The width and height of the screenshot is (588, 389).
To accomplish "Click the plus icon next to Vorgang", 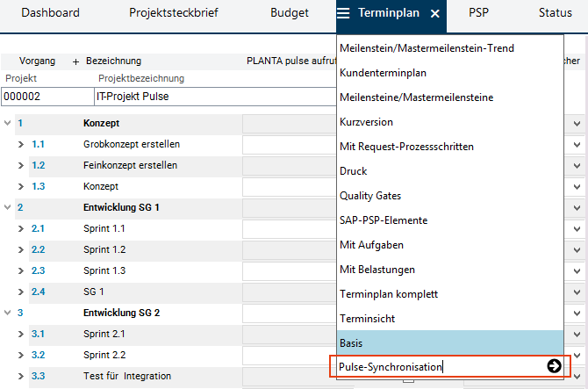I will click(x=75, y=61).
